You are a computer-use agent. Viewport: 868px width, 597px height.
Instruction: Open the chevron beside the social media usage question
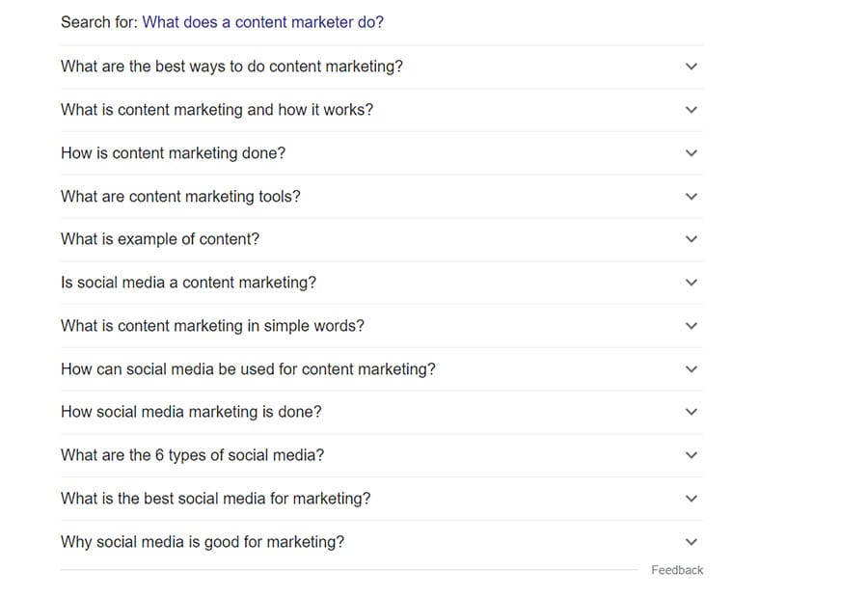[x=691, y=369]
